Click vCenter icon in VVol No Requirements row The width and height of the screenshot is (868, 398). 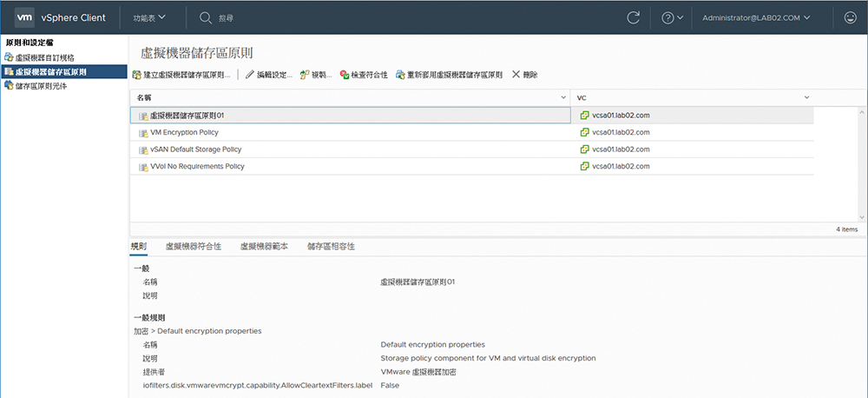coord(584,166)
